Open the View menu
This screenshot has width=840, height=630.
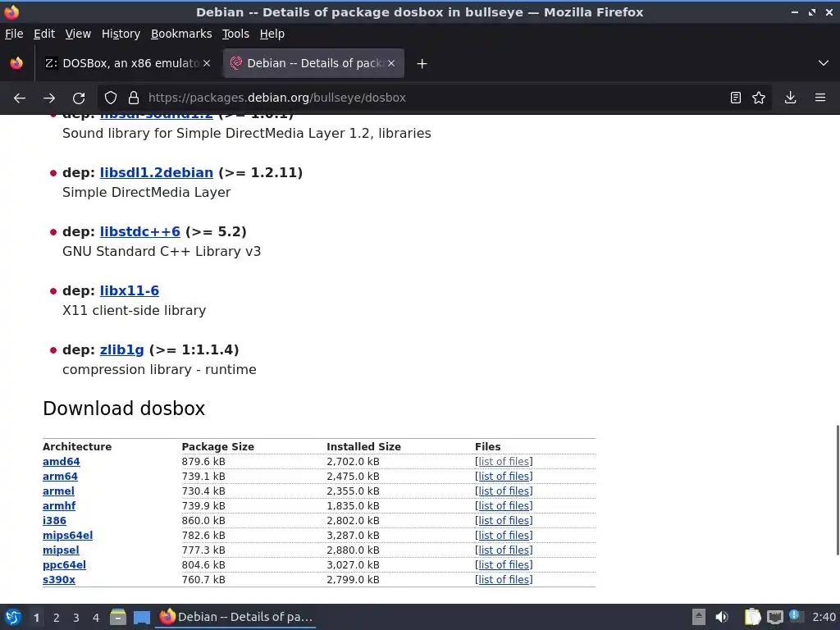(78, 34)
